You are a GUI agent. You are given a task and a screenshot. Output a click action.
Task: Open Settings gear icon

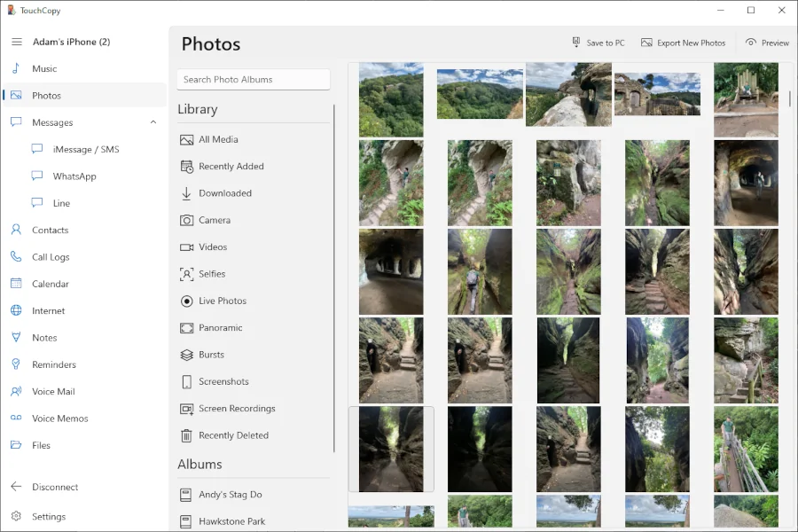[x=16, y=517]
